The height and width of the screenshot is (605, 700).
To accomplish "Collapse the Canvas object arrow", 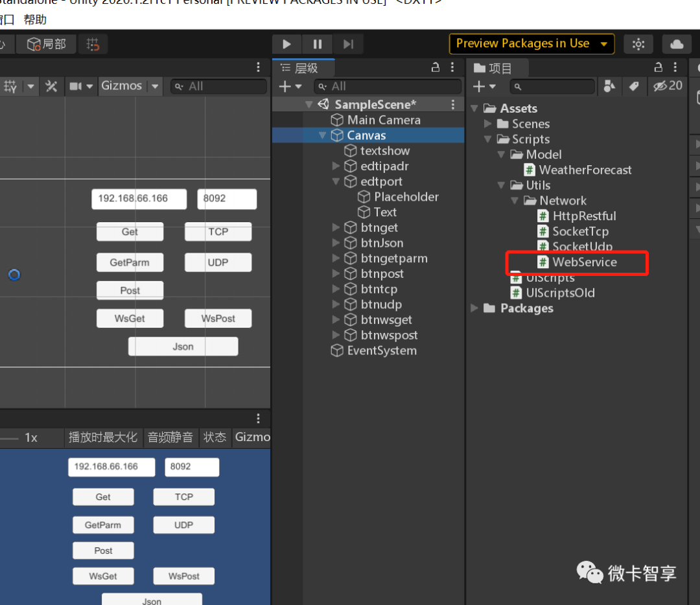I will 322,135.
